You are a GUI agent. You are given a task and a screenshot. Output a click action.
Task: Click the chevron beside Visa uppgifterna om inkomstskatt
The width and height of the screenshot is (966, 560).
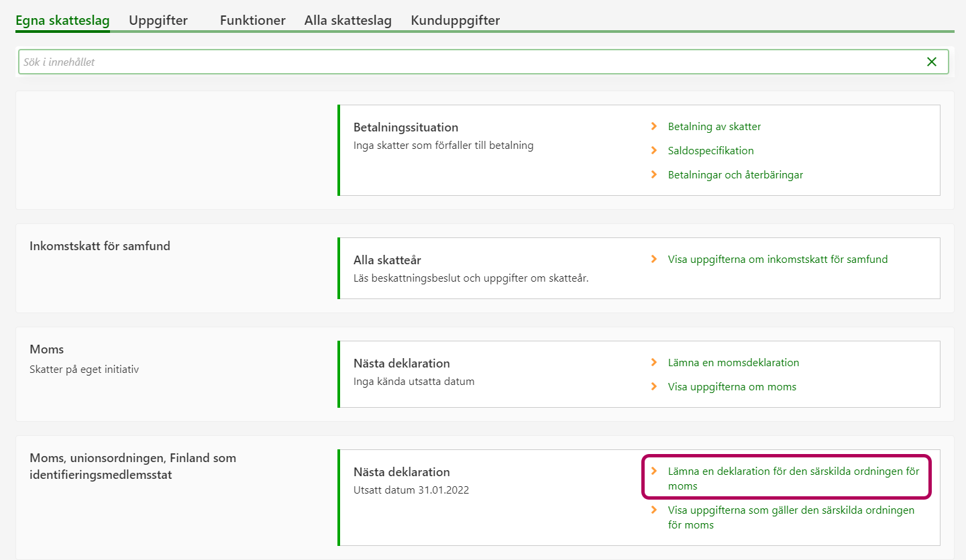[654, 259]
